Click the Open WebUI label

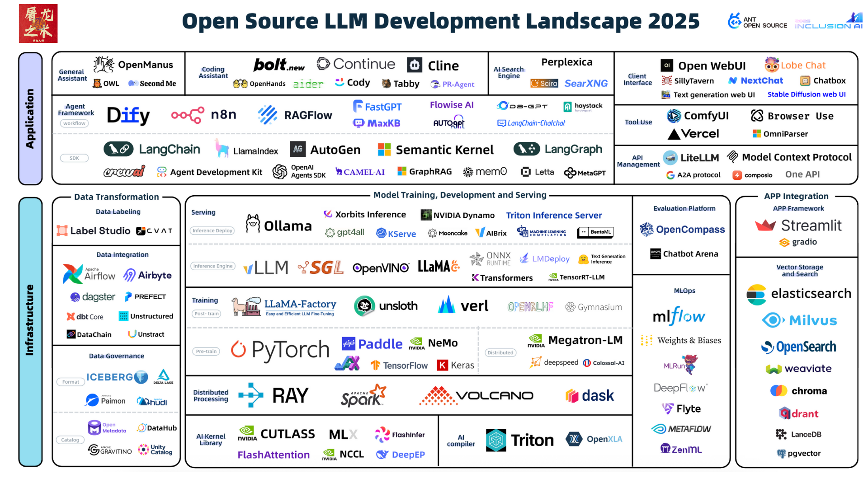pos(712,66)
